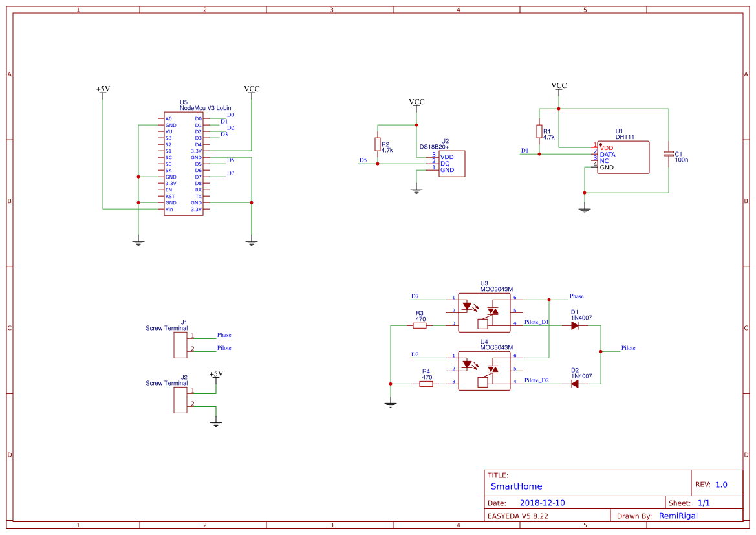Screen dimensions: 756x535
Task: Click the D1 net label near DHT11 DATA
Action: (x=524, y=151)
